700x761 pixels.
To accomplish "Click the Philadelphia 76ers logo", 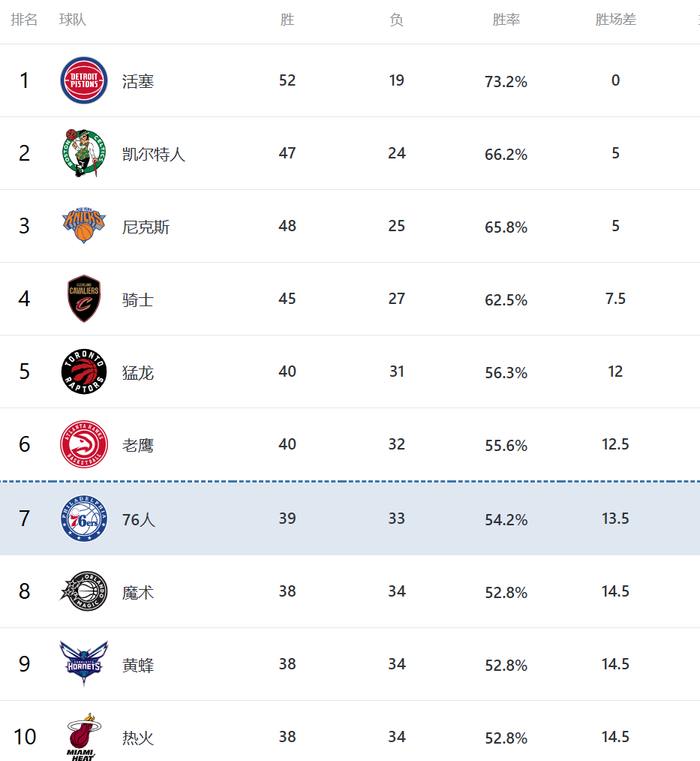I will (x=83, y=518).
